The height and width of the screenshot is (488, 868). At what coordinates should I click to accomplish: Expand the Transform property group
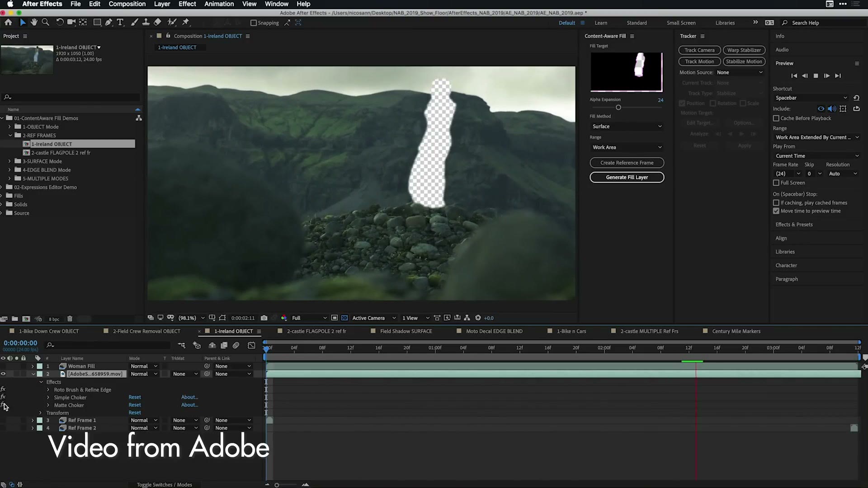[x=40, y=413]
